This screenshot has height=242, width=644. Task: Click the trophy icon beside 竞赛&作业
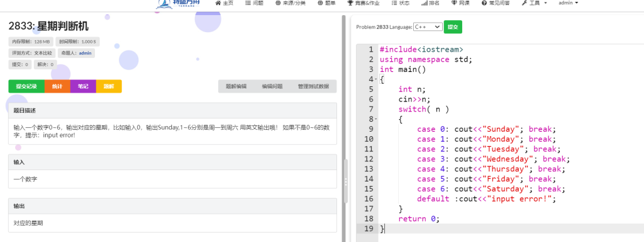pos(350,3)
